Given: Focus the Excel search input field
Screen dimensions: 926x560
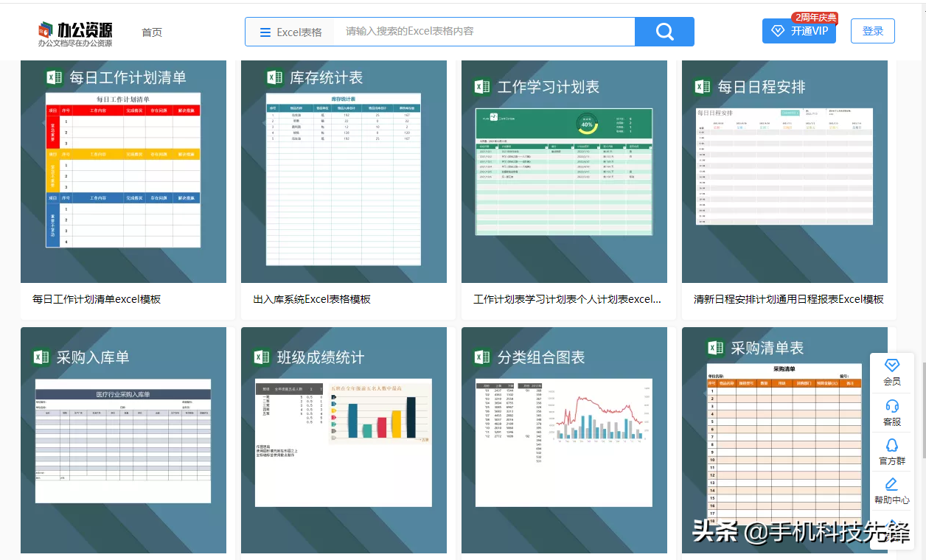Looking at the screenshot, I should click(485, 32).
